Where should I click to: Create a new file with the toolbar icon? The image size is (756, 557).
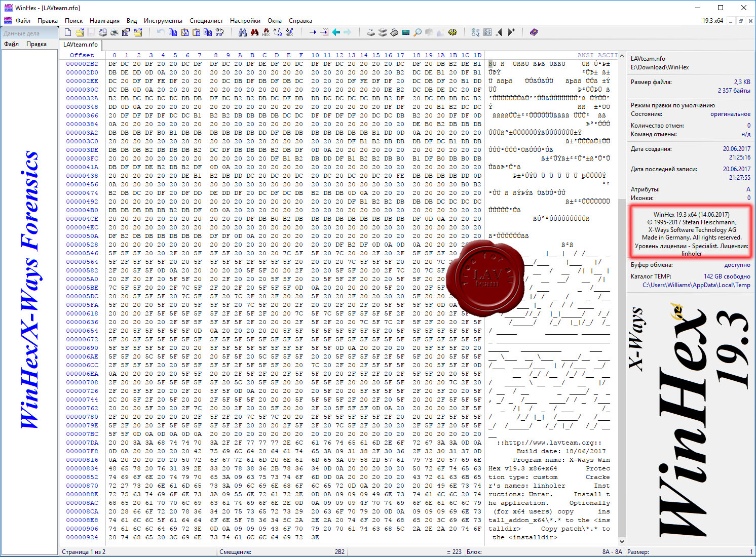pyautogui.click(x=68, y=32)
